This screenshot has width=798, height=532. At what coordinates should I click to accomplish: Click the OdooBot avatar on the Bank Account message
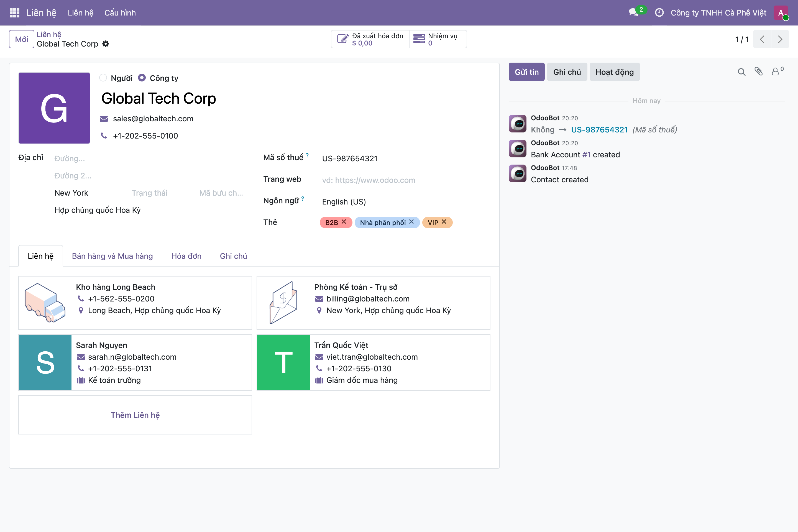click(x=517, y=149)
